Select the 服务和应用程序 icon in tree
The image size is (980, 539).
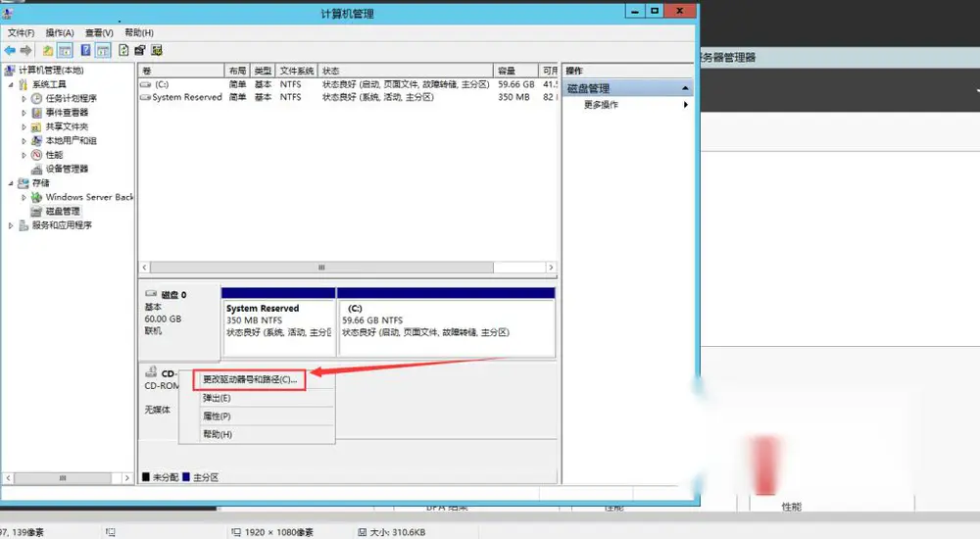pos(24,225)
